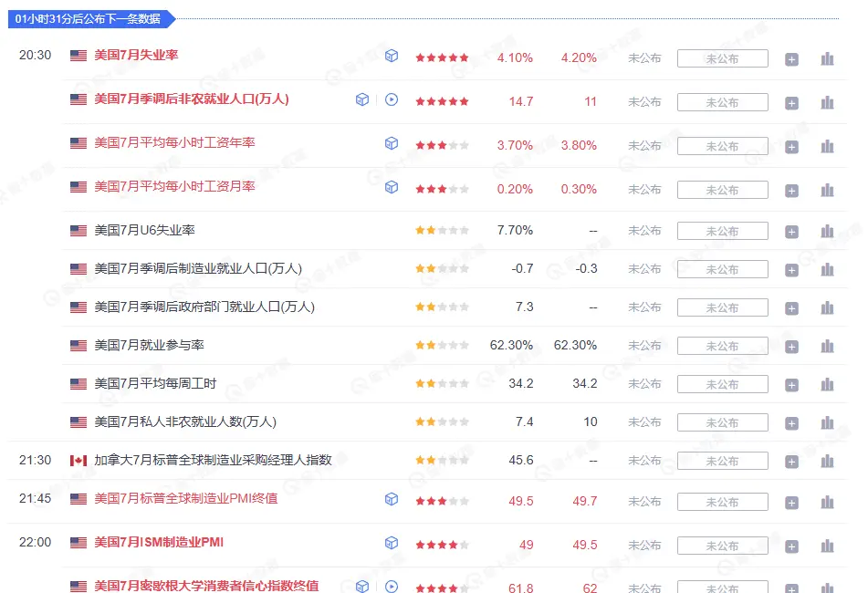Click cube icon beside 美国7月季调后非农就业人口
This screenshot has height=593, width=868.
pos(362,99)
